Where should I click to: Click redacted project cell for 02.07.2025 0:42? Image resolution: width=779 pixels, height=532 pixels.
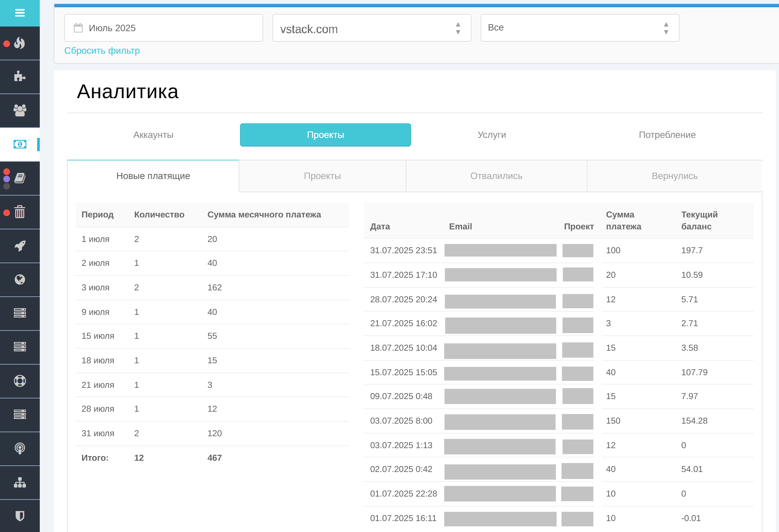pyautogui.click(x=577, y=471)
